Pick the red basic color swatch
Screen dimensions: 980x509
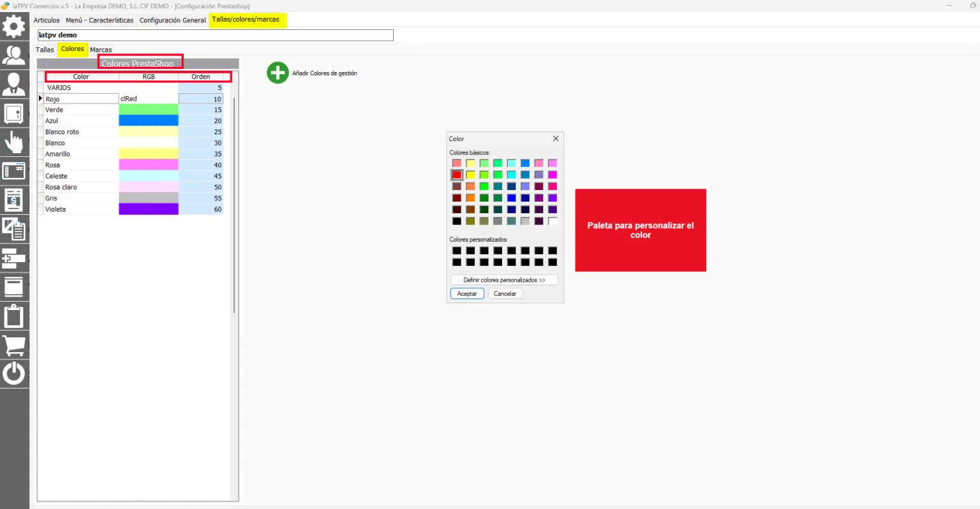tap(457, 175)
